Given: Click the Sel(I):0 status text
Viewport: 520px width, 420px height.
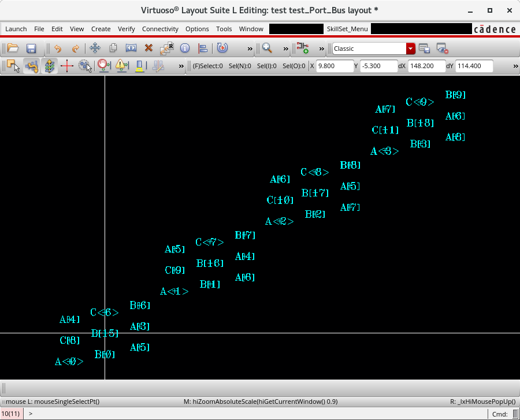Looking at the screenshot, I should pos(266,66).
